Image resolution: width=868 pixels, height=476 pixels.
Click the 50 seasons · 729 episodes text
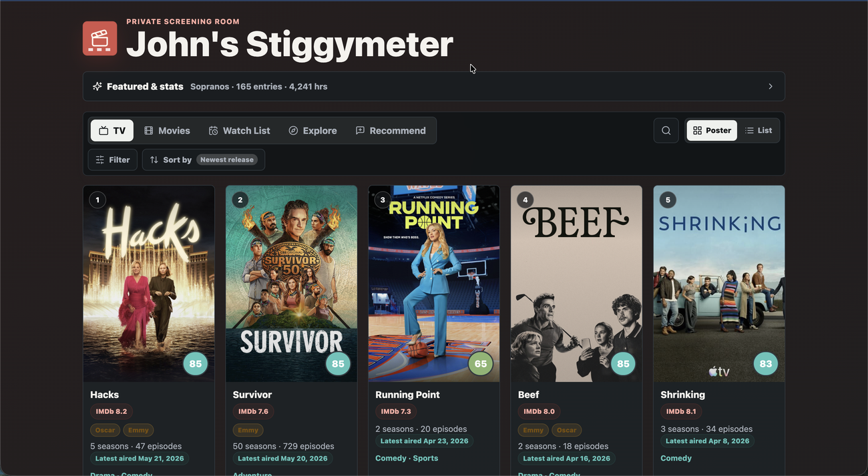tap(284, 446)
